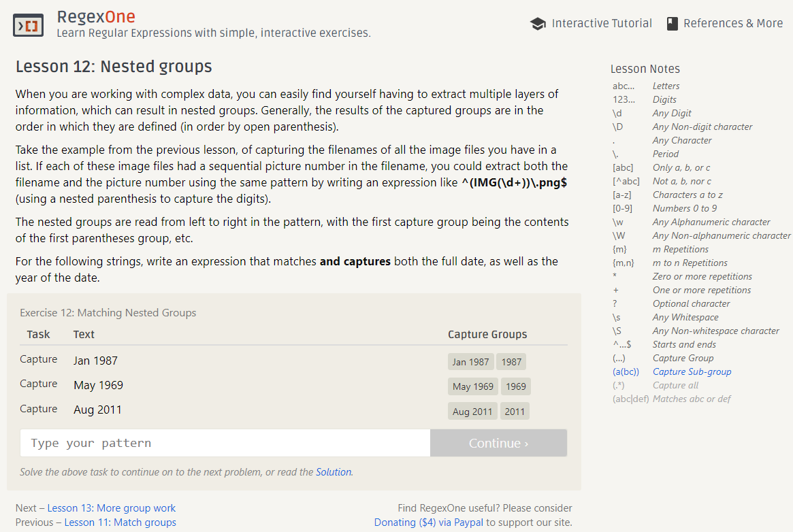The height and width of the screenshot is (532, 793).
Task: Click the '1969' capture group tag
Action: 516,386
